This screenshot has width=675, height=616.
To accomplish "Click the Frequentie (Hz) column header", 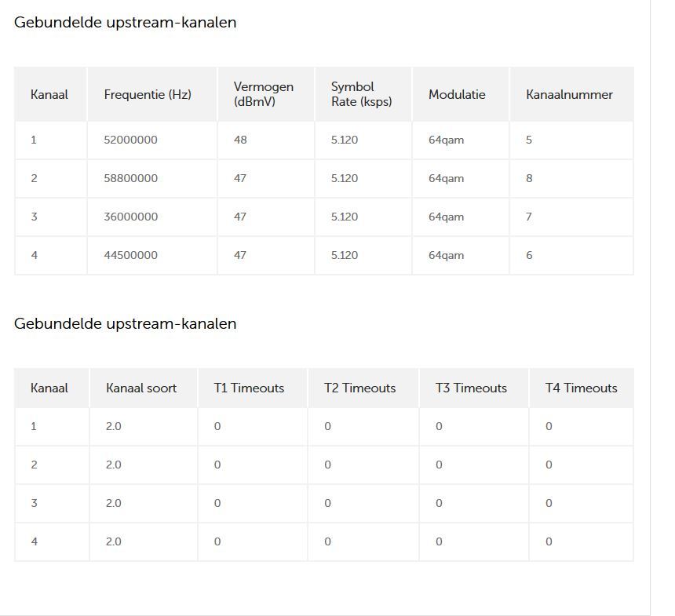I will 148,94.
